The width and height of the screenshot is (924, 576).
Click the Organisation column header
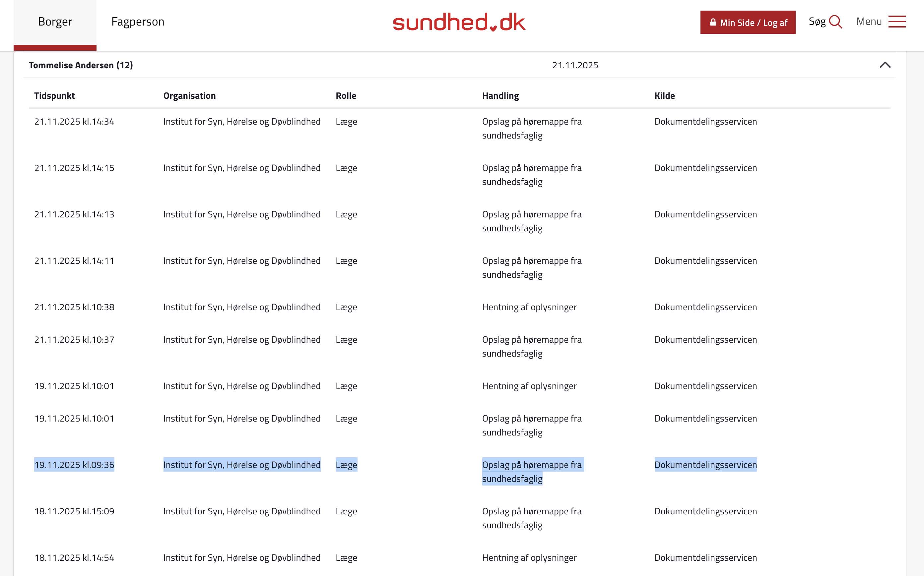click(189, 96)
